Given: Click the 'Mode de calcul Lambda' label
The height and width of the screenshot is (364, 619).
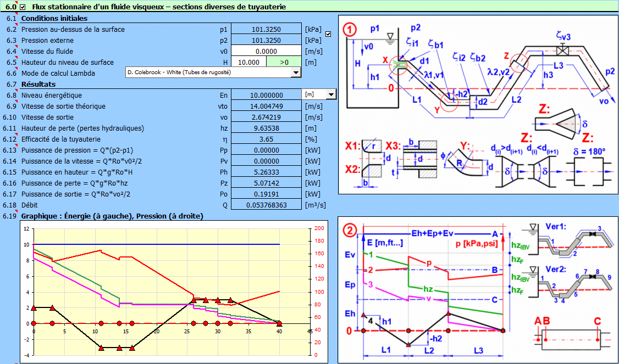Looking at the screenshot, I should pyautogui.click(x=58, y=74).
